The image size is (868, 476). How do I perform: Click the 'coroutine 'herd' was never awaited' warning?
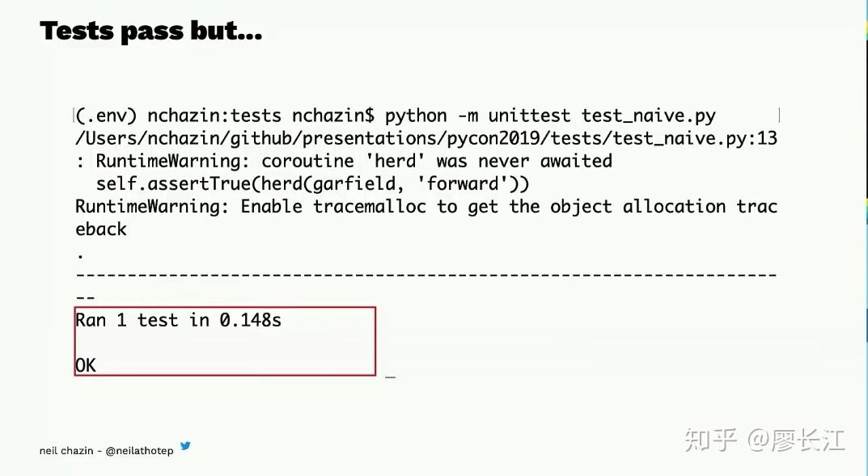pos(437,161)
